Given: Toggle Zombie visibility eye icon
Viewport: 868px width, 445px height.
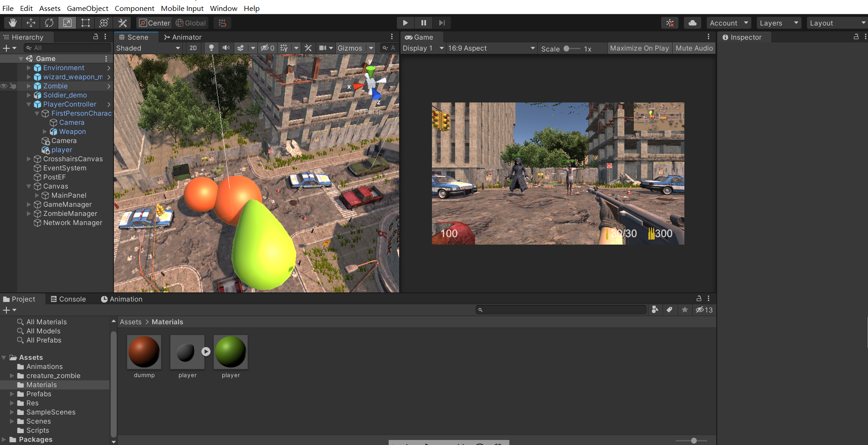Looking at the screenshot, I should pyautogui.click(x=4, y=86).
